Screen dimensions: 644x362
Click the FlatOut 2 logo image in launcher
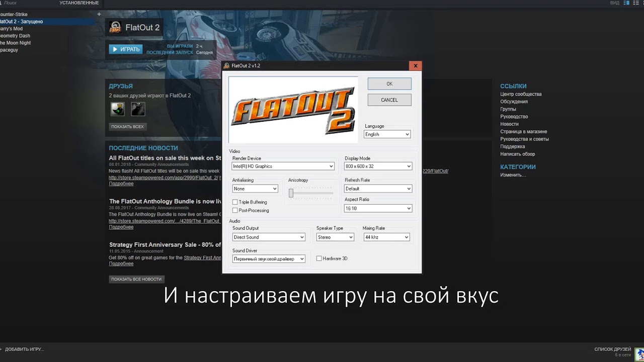[x=293, y=110]
